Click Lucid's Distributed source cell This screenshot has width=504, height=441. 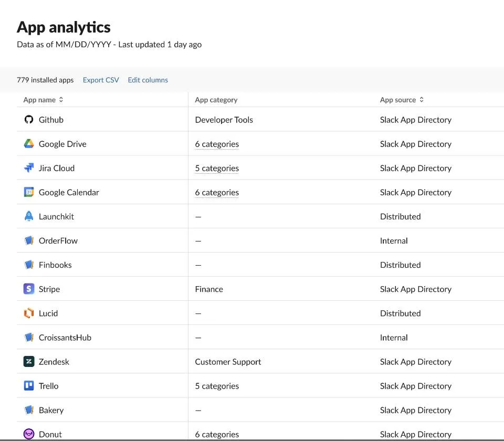401,313
